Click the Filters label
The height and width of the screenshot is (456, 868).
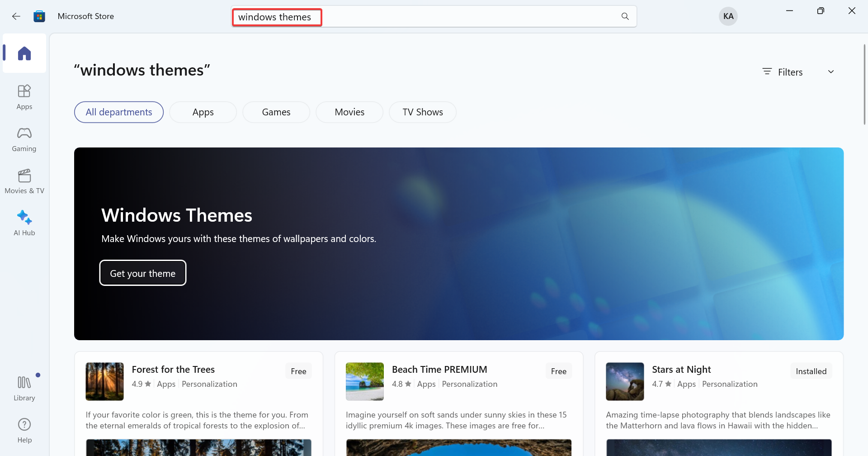coord(790,72)
